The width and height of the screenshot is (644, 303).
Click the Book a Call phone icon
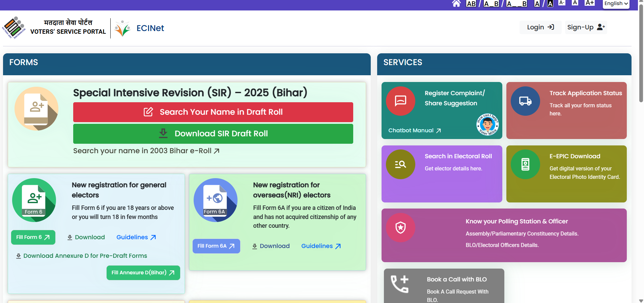point(400,284)
